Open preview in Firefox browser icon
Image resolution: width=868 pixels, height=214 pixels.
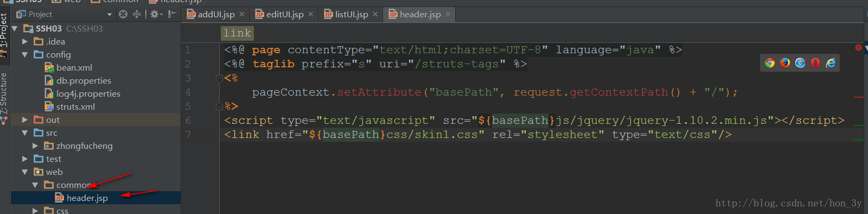(785, 63)
